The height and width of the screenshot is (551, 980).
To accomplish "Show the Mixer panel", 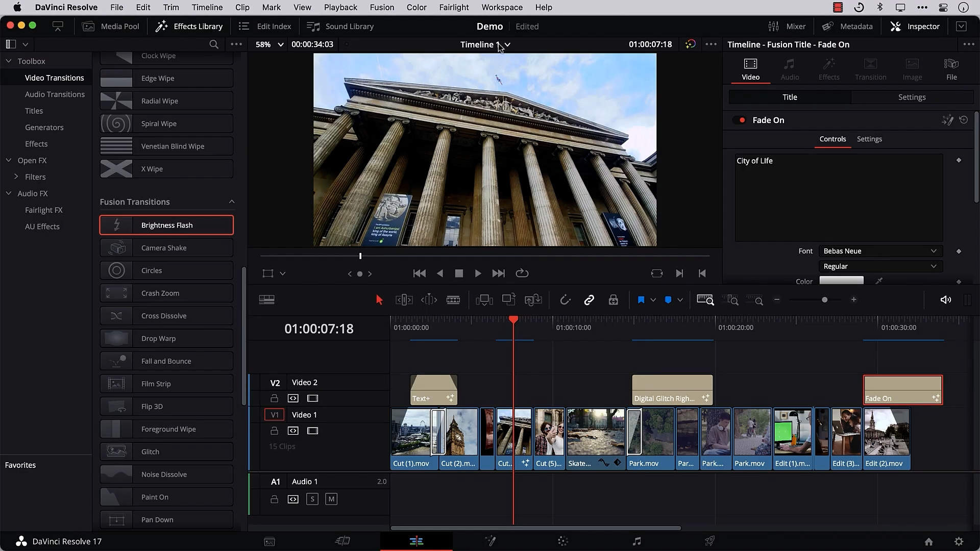I will coord(787,26).
